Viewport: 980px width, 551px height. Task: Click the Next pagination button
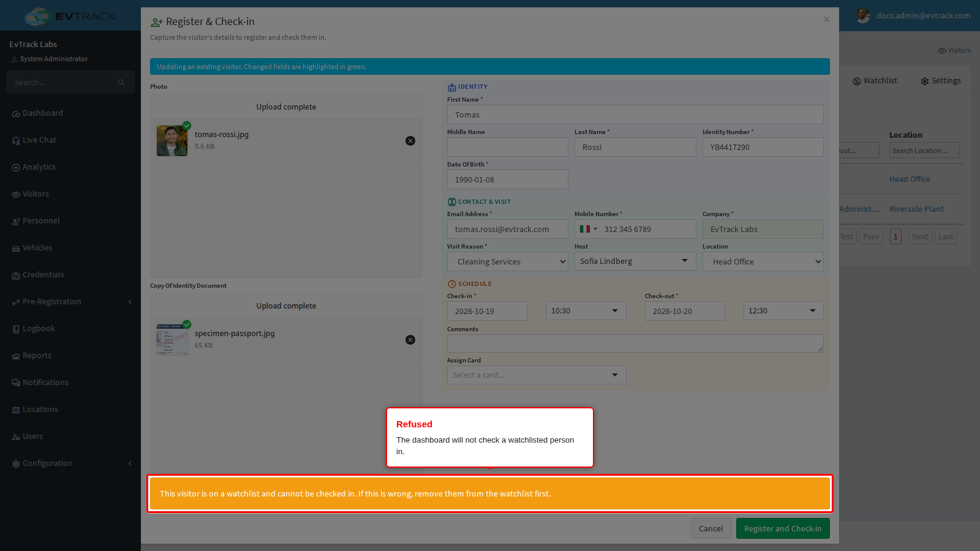tap(919, 237)
